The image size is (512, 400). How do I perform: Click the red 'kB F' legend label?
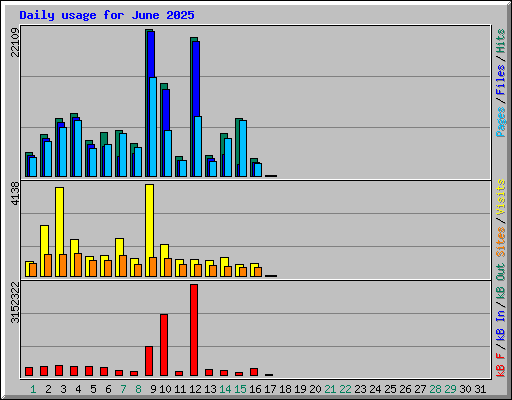[x=501, y=365]
